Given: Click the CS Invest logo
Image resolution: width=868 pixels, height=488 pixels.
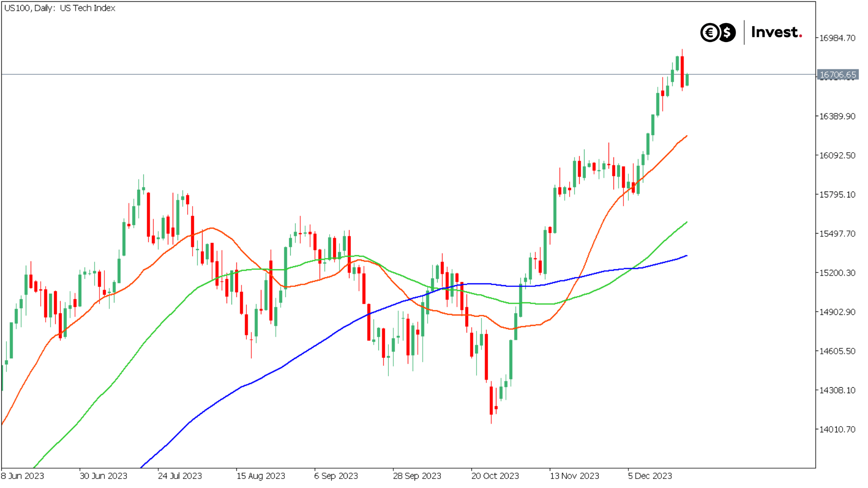Looking at the screenshot, I should click(751, 32).
